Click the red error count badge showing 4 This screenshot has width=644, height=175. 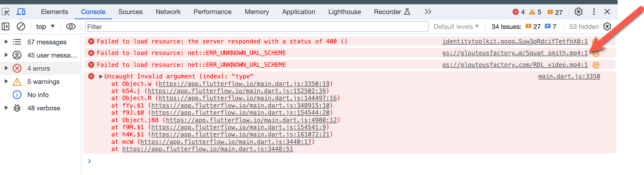click(x=519, y=12)
